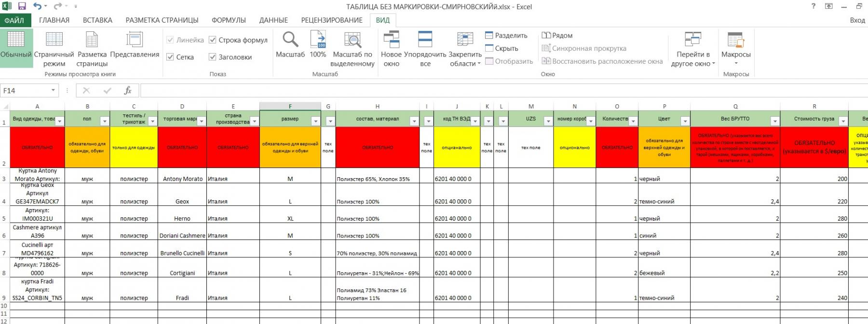
Task: Disable the Сетка gridlines checkbox
Action: (170, 57)
